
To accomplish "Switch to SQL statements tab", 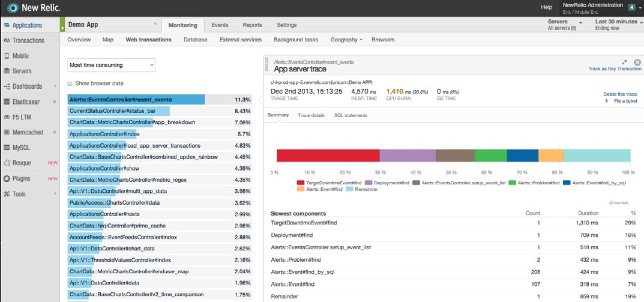I will tap(351, 115).
